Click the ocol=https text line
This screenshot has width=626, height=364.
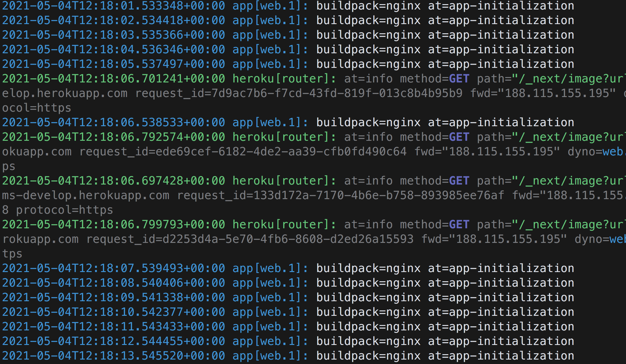(x=37, y=108)
